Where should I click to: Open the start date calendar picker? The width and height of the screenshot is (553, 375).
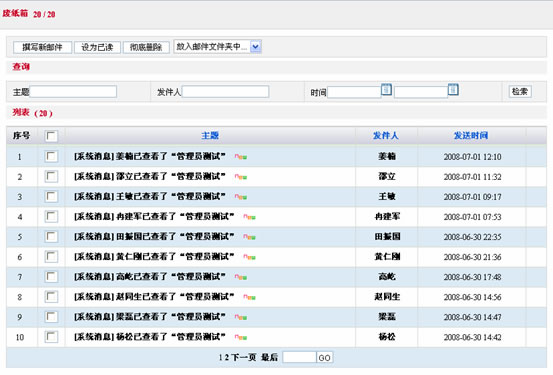click(x=386, y=90)
